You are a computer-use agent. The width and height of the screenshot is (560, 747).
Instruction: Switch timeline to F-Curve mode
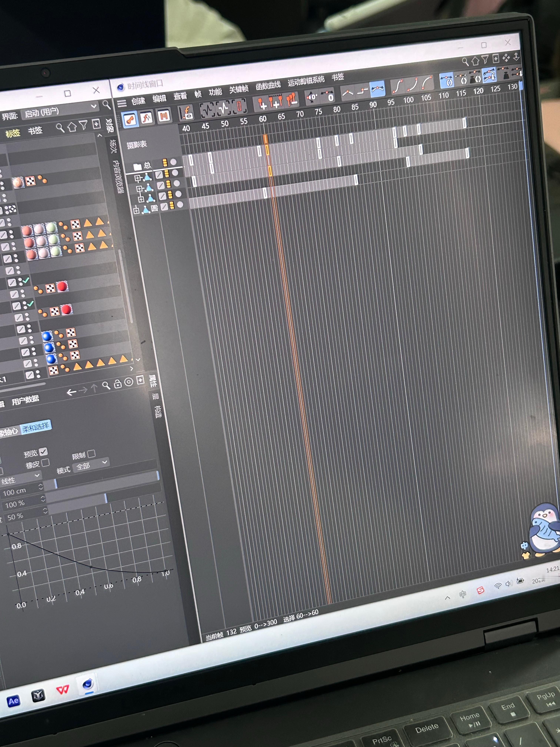[x=147, y=118]
